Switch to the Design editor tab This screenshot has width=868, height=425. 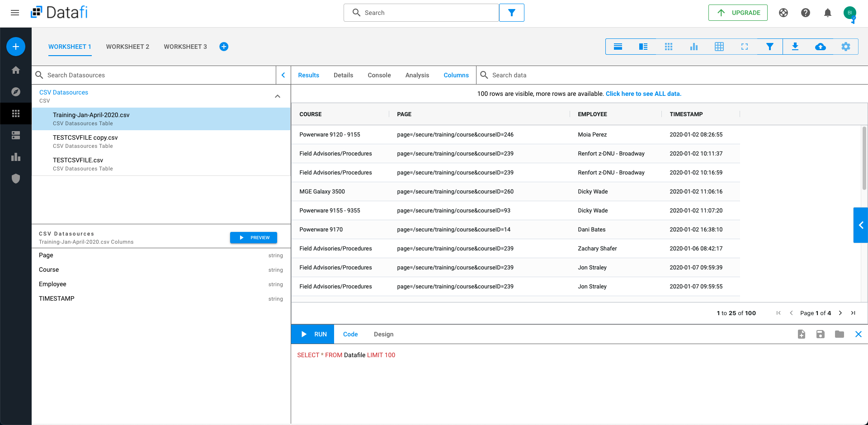(x=384, y=334)
